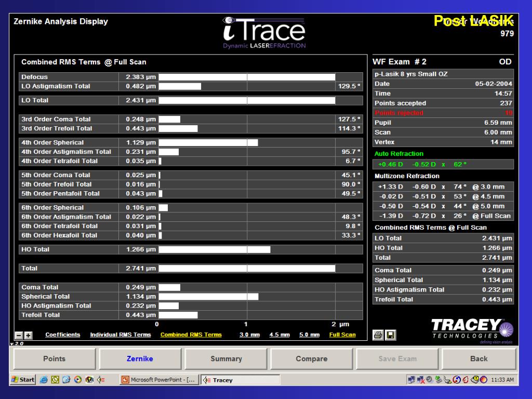Click the Pupil value 6.59 mm

coord(498,123)
